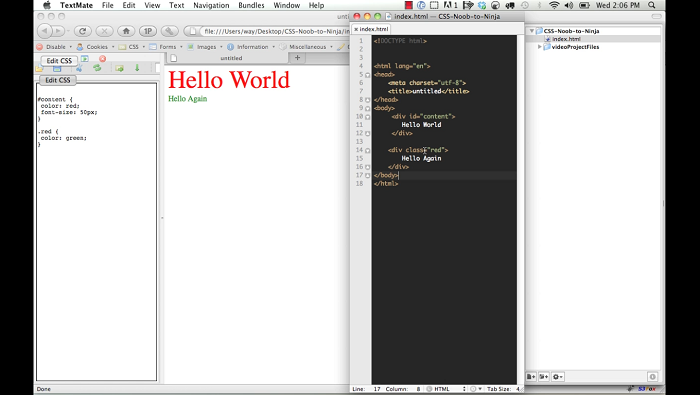Click the save disk icon in Edit CSS panel

pos(57,68)
